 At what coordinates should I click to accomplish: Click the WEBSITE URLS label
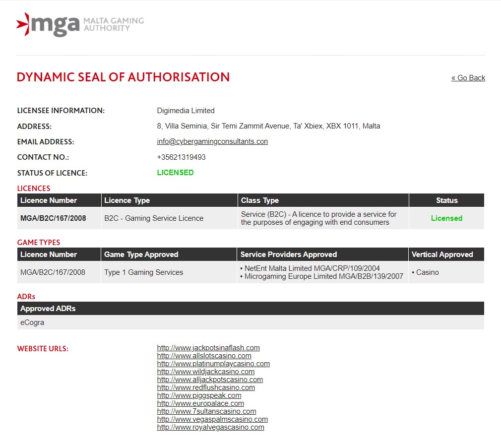[43, 349]
